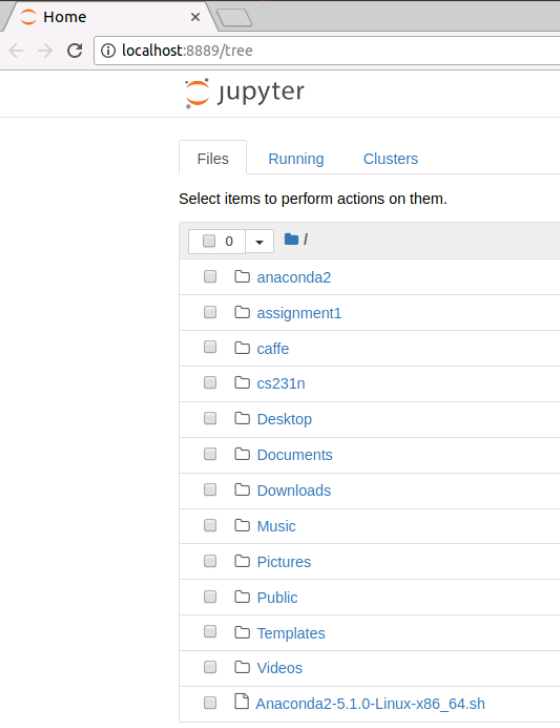The image size is (560, 728).
Task: Click the file icon beside Anaconda2-5.1.0-Linux-x86_64.sh
Action: click(241, 701)
